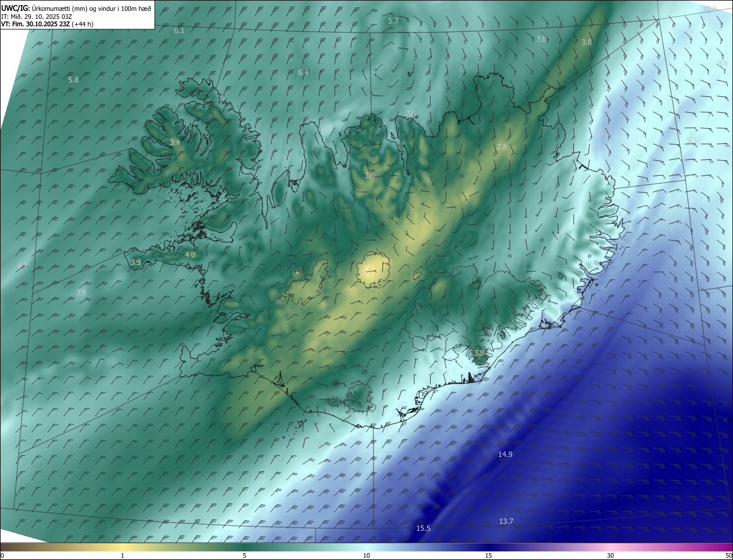This screenshot has width=733, height=560.
Task: Click the 5.8 value label
Action: pos(73,80)
